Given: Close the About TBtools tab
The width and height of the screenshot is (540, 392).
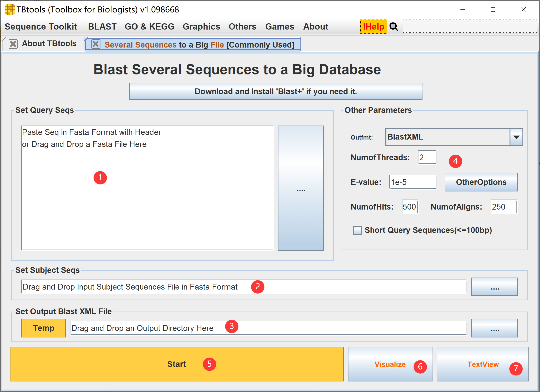Looking at the screenshot, I should coord(13,44).
